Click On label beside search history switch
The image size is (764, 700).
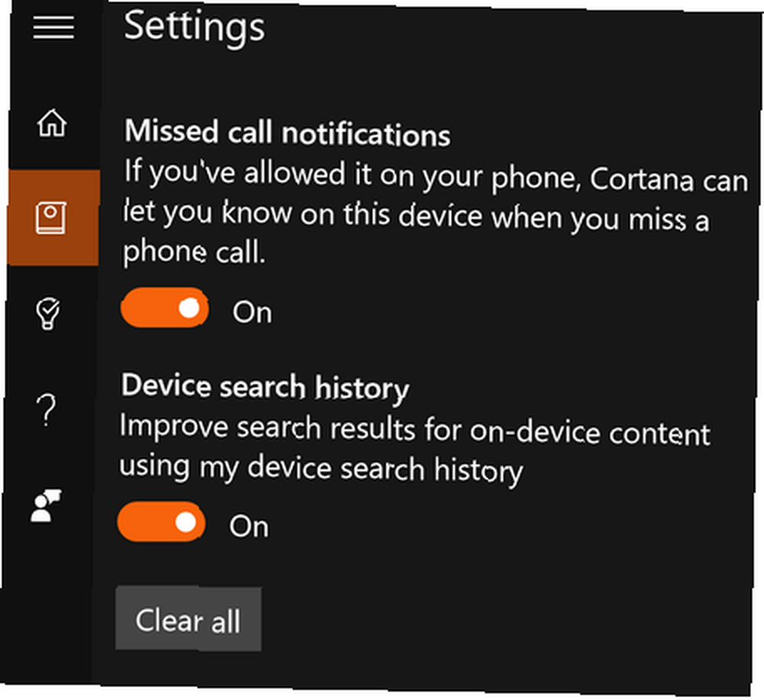click(249, 527)
